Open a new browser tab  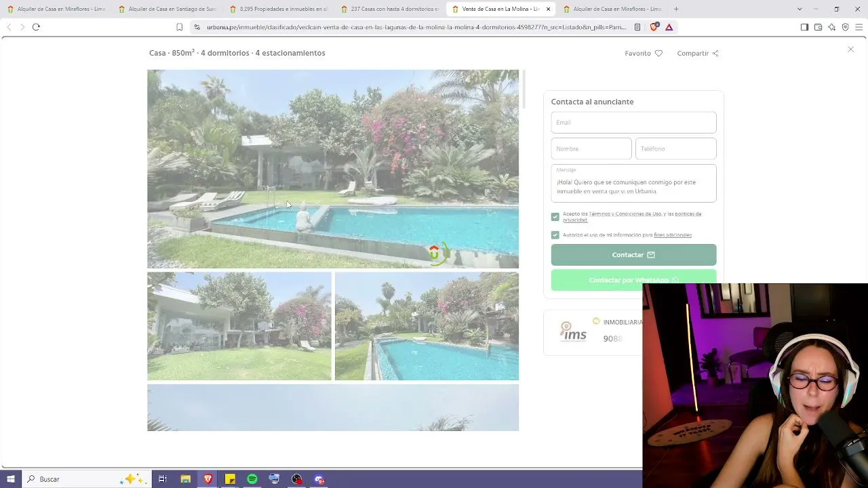[676, 9]
